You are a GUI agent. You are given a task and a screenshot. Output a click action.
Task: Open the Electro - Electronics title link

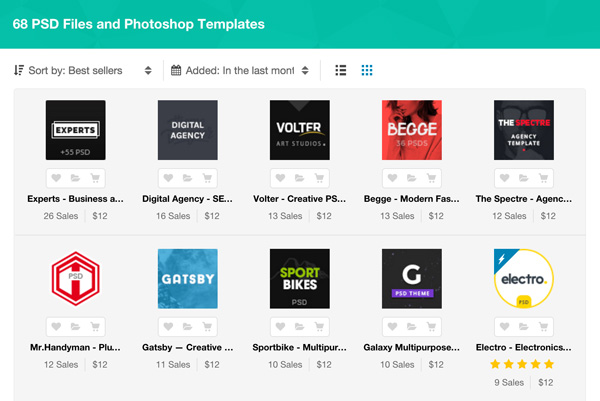[524, 347]
